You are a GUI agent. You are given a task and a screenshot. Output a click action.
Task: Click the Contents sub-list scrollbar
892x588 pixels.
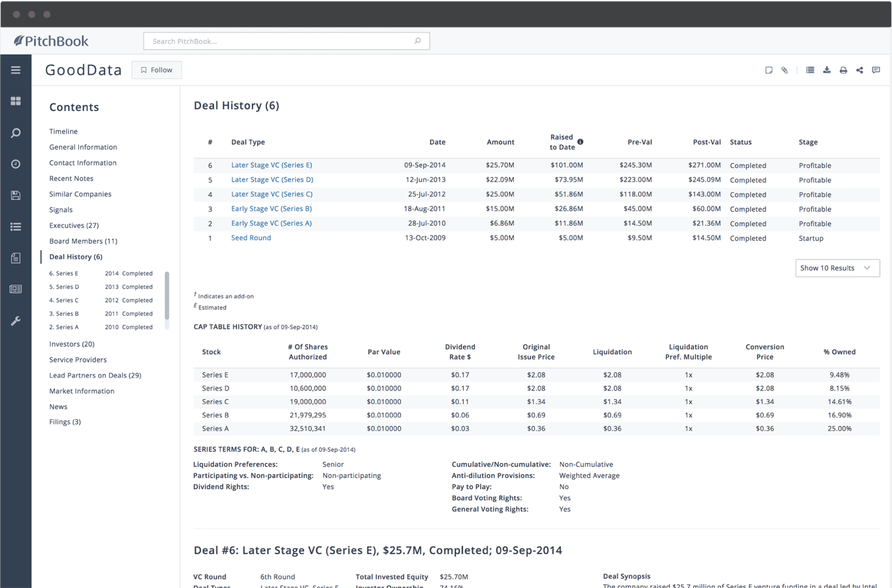(x=167, y=296)
